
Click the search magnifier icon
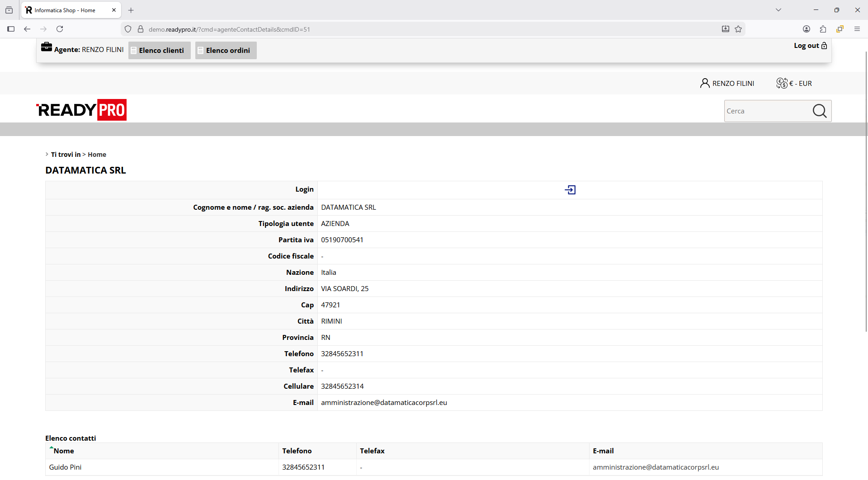click(x=819, y=111)
